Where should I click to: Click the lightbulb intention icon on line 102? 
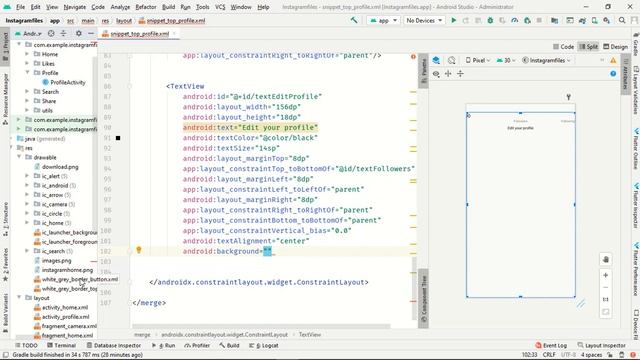139,250
